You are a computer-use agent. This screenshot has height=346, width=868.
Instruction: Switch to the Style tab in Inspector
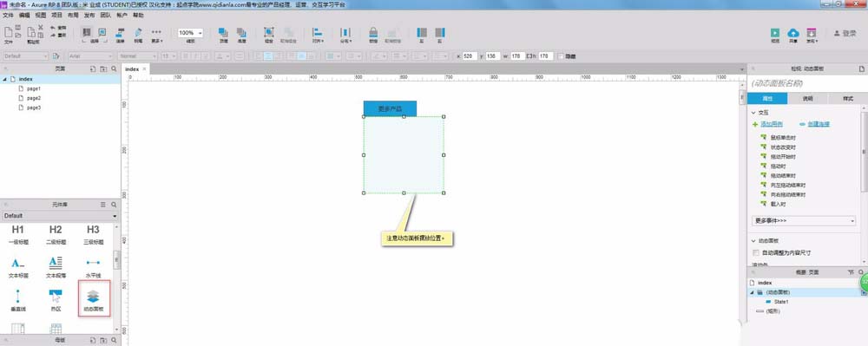847,98
